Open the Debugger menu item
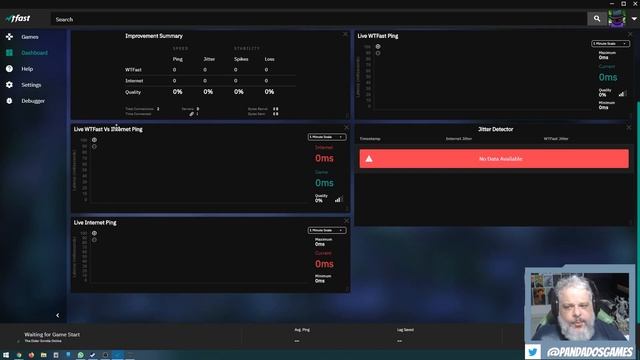The height and width of the screenshot is (360, 640). [34, 100]
